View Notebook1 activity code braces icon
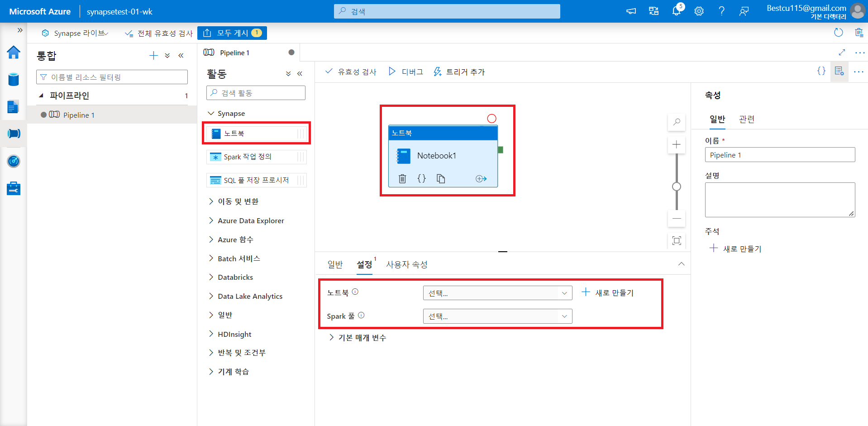The image size is (868, 426). pyautogui.click(x=421, y=179)
